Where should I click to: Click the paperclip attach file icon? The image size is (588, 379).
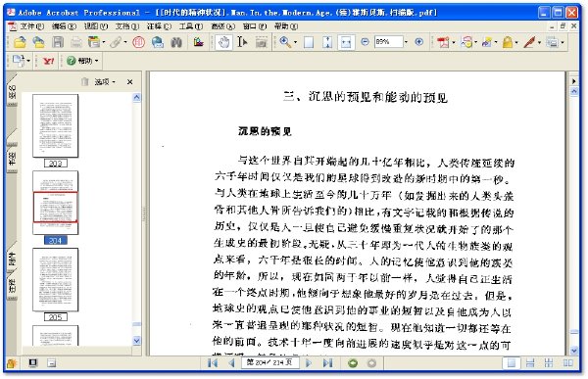116,42
